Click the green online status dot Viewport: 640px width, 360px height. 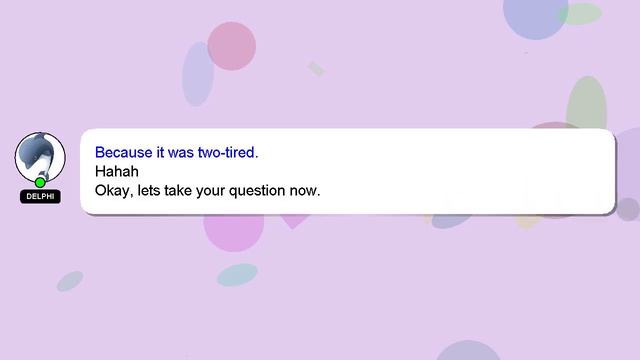pos(40,182)
